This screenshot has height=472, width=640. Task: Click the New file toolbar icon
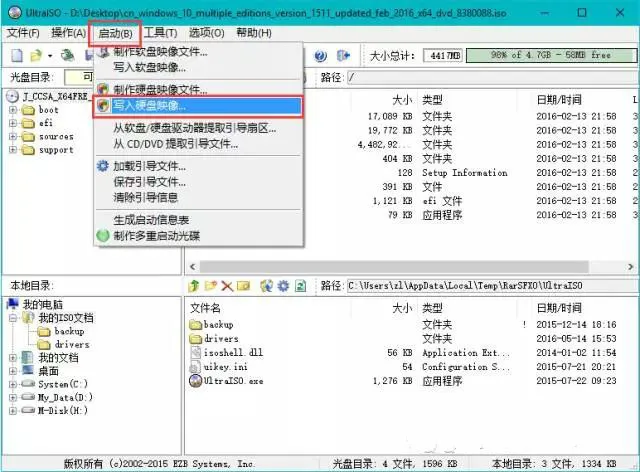(x=17, y=55)
